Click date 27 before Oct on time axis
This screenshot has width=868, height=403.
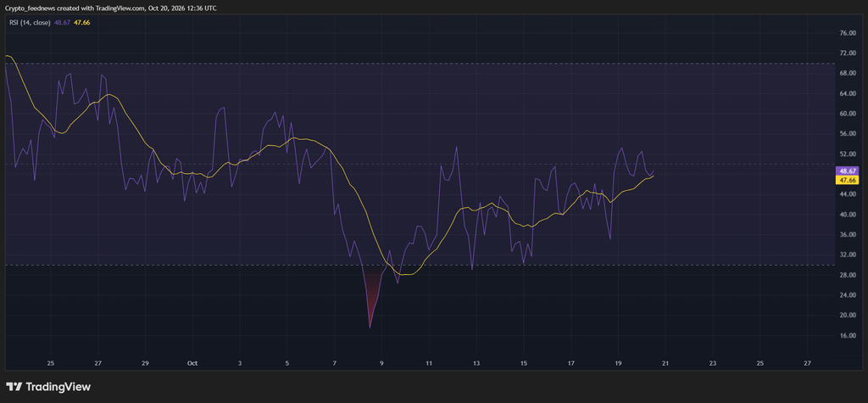tap(98, 364)
